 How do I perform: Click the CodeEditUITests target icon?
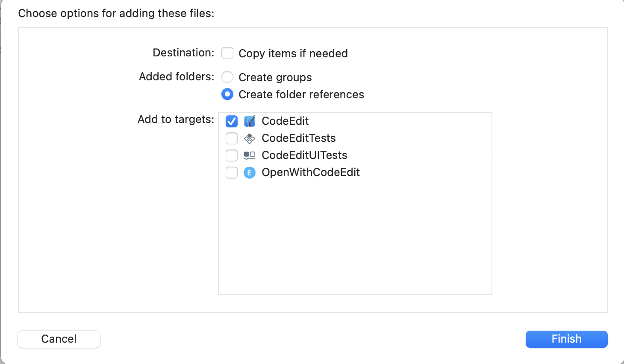(x=250, y=155)
